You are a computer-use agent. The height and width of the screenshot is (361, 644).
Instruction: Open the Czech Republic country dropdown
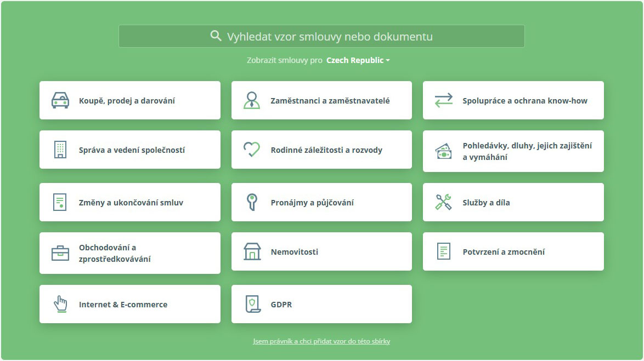[356, 60]
